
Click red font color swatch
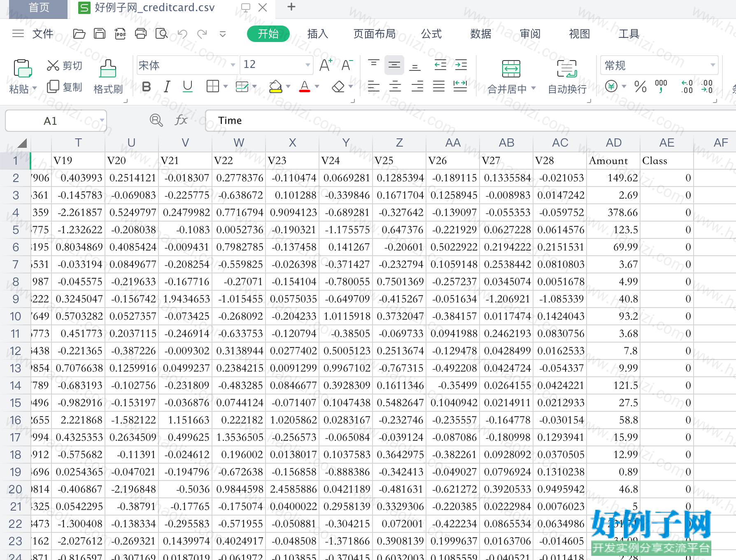[305, 86]
